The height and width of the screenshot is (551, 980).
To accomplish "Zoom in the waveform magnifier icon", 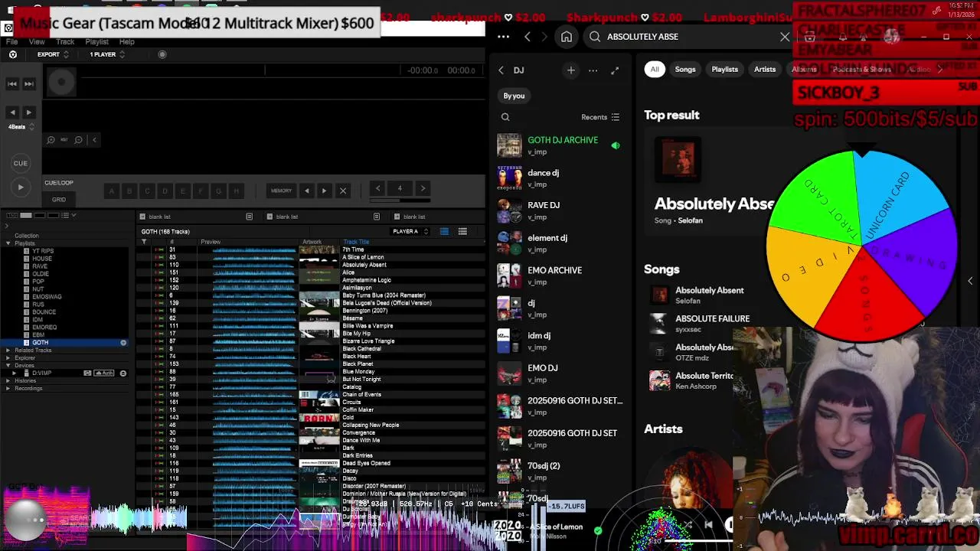I will (51, 140).
